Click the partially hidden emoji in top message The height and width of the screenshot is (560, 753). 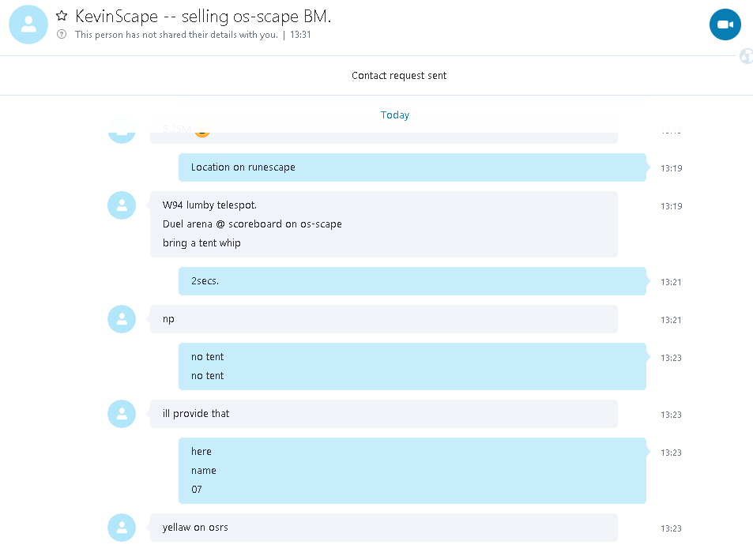click(x=202, y=130)
